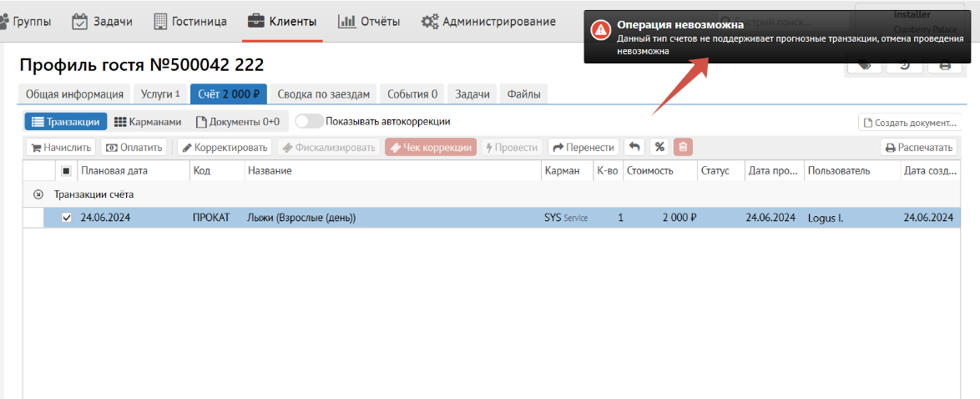The image size is (980, 399).
Task: Open Документы 0+0 view
Action: pos(238,122)
